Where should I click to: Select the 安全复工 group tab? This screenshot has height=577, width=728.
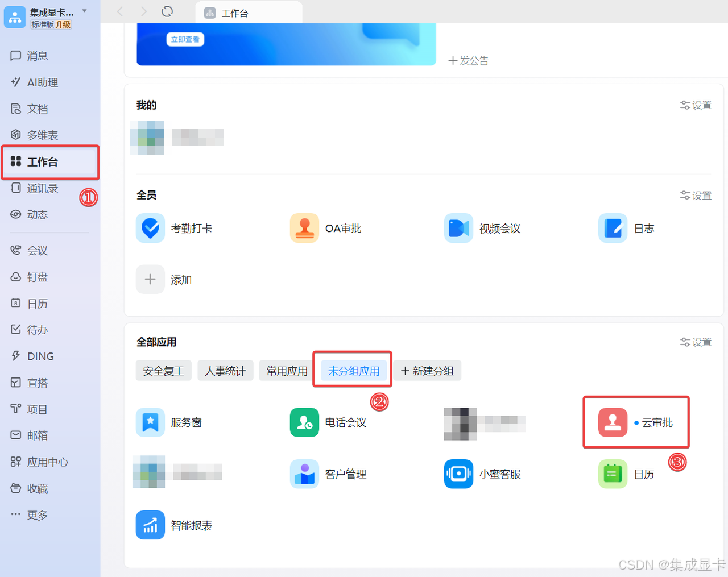[x=164, y=371]
